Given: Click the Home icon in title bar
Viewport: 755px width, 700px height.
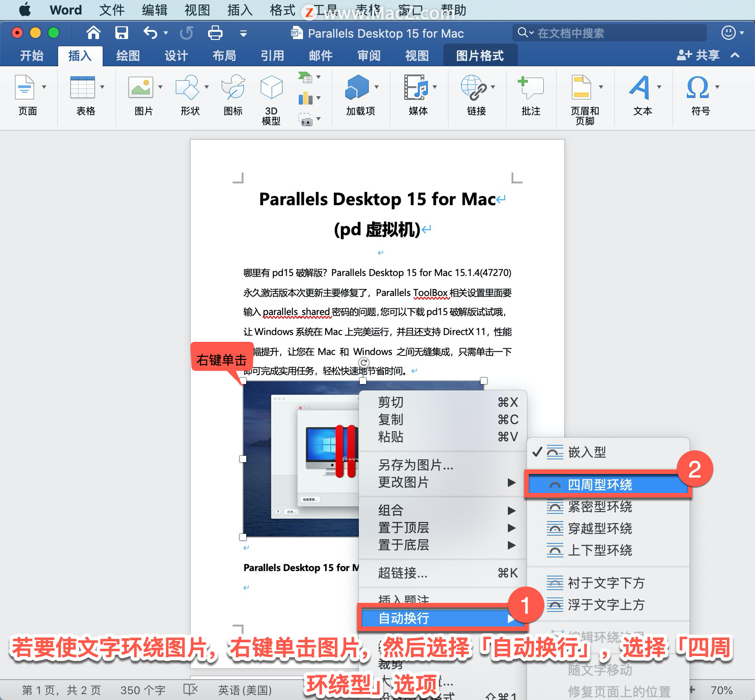Looking at the screenshot, I should [x=94, y=33].
